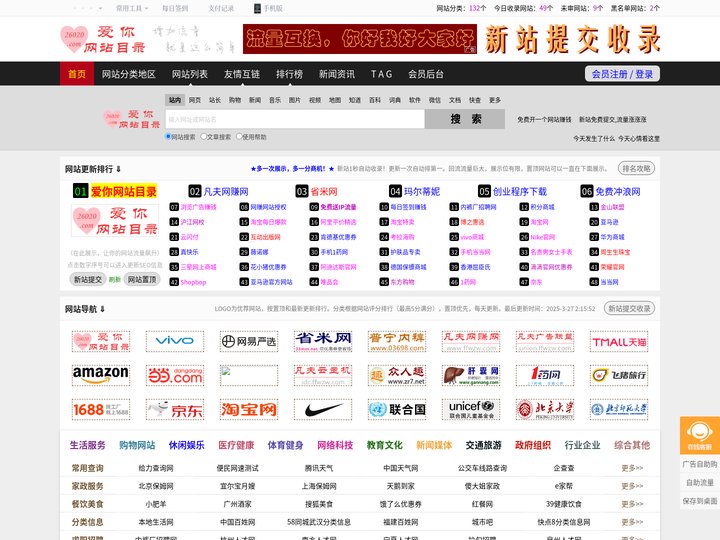Expand the 常用工具 dropdown
The image size is (720, 540).
click(x=132, y=8)
